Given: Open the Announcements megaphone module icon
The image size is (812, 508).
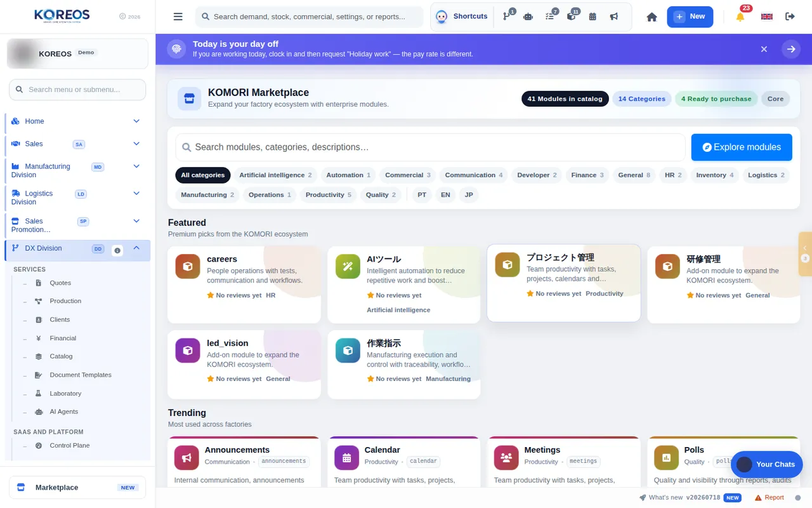Looking at the screenshot, I should [187, 457].
